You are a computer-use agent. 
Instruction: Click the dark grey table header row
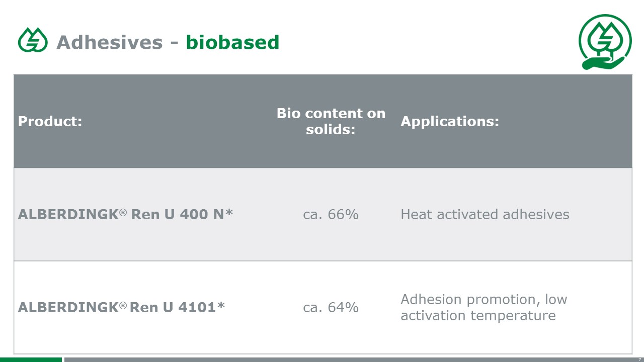click(323, 121)
